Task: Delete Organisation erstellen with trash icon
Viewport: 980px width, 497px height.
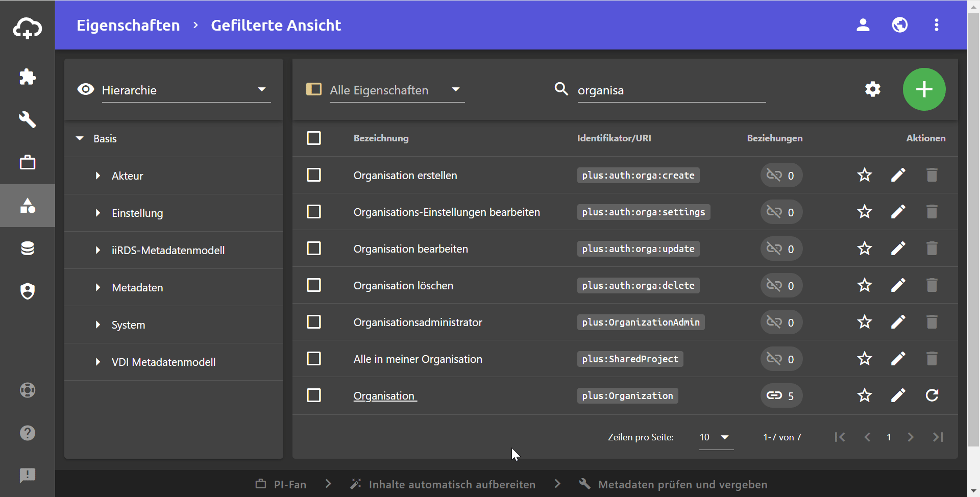Action: point(932,175)
